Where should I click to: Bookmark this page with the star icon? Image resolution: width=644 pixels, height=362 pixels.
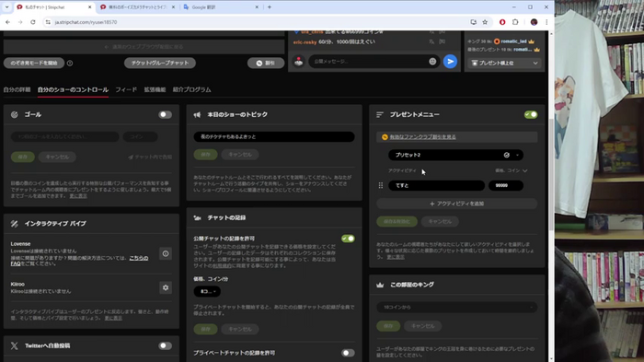tap(485, 22)
